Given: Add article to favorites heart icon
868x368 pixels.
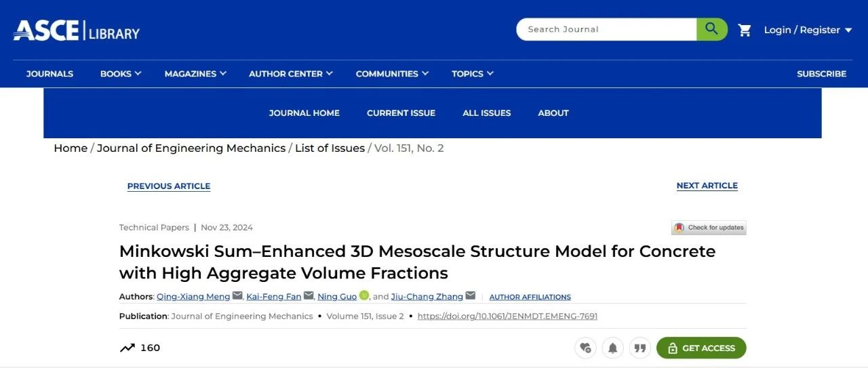Looking at the screenshot, I should [x=585, y=348].
